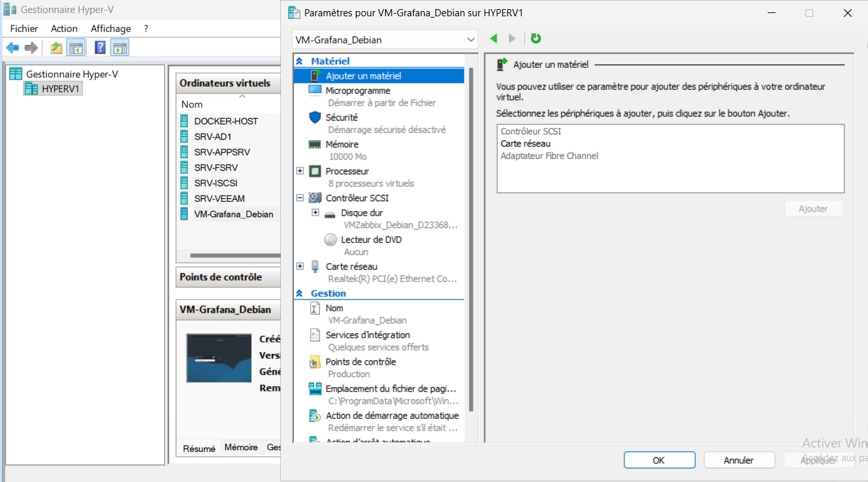Toggle the action pane toolbar icon
This screenshot has width=868, height=482.
[x=119, y=48]
